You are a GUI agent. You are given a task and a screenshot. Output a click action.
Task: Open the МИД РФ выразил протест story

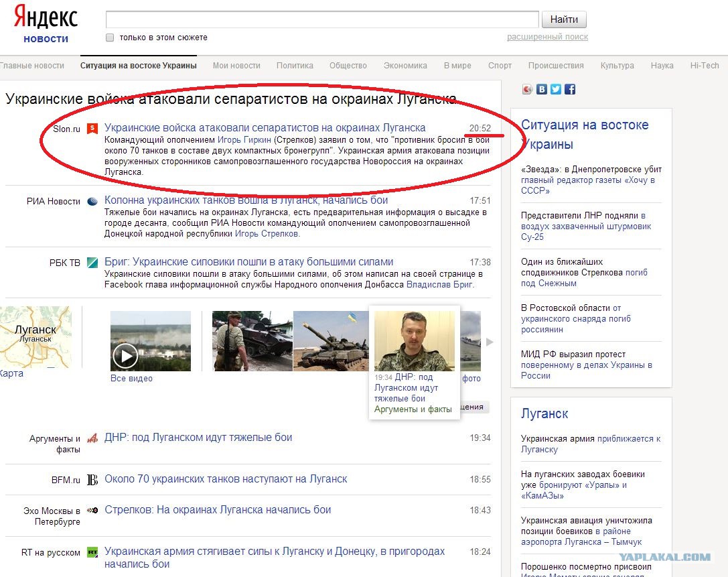(x=587, y=365)
